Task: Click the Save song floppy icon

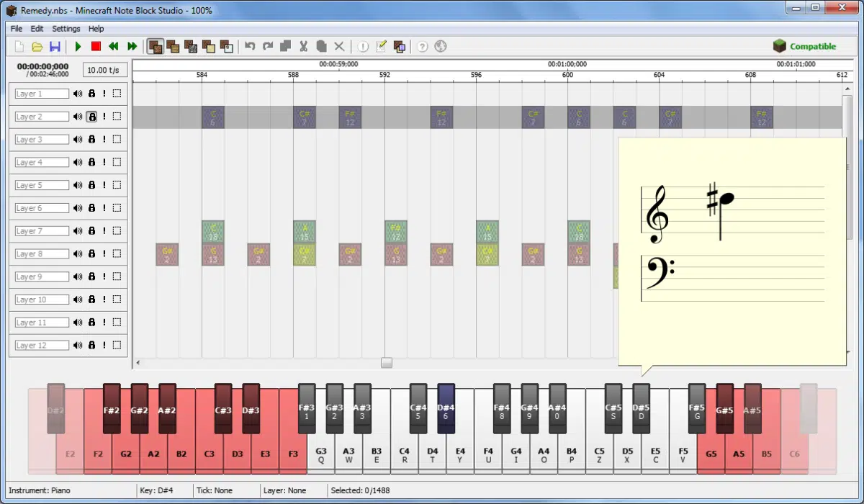Action: [55, 47]
